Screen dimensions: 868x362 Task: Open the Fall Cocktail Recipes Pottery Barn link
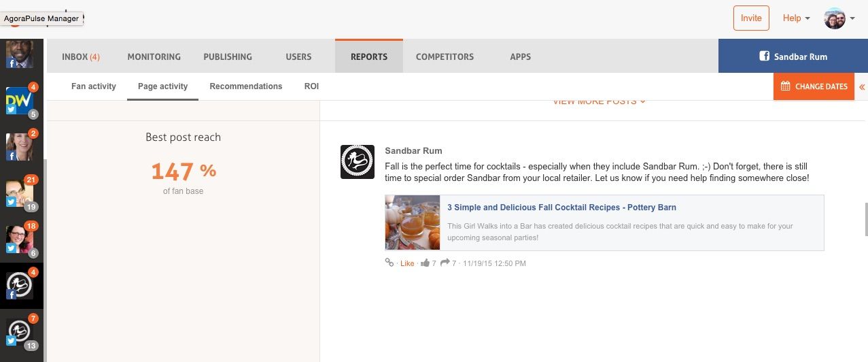point(561,208)
